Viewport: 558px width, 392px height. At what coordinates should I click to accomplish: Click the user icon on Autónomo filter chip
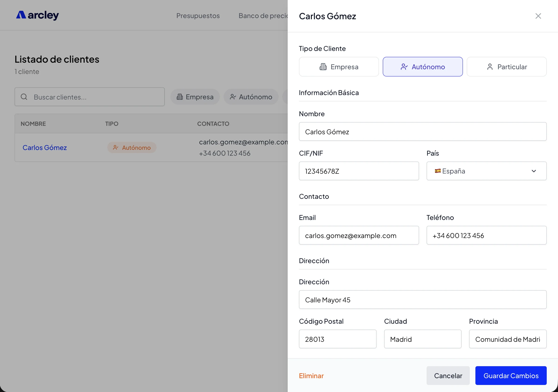(x=233, y=97)
